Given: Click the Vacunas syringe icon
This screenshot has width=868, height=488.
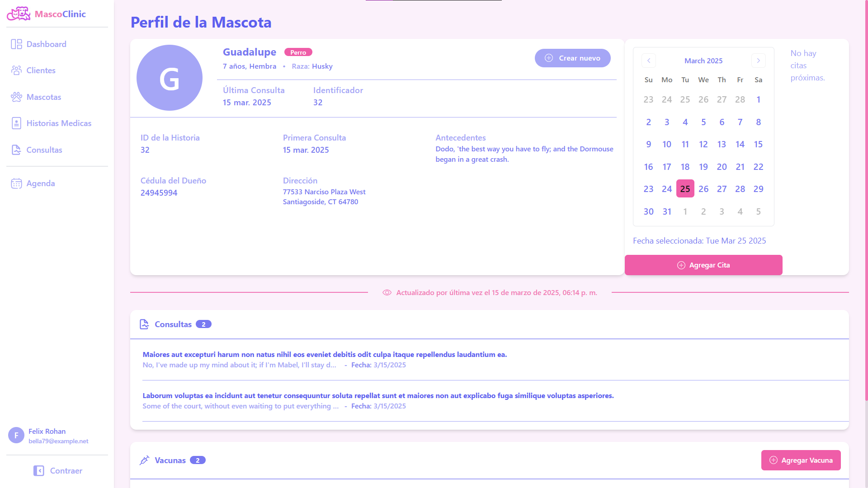Looking at the screenshot, I should 144,460.
